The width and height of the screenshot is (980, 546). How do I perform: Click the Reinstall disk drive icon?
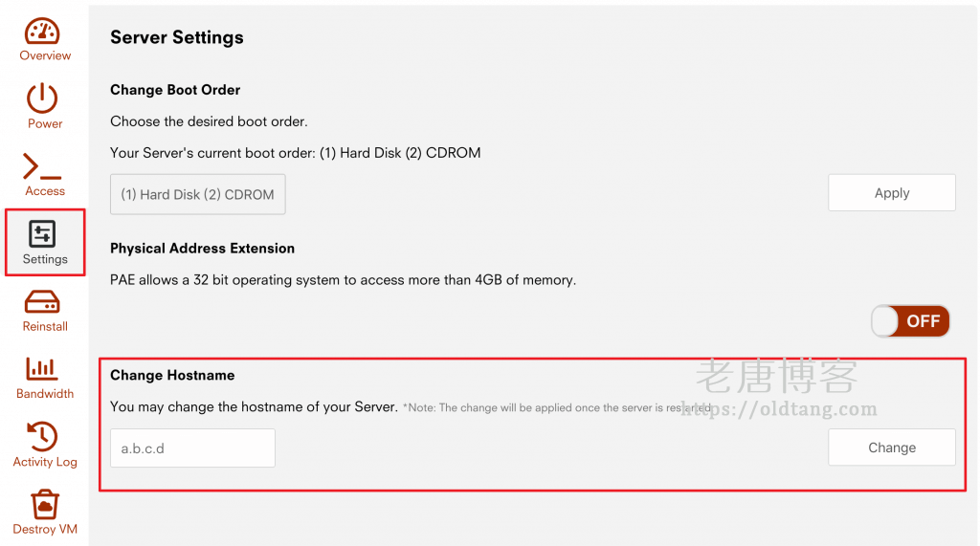(x=43, y=302)
